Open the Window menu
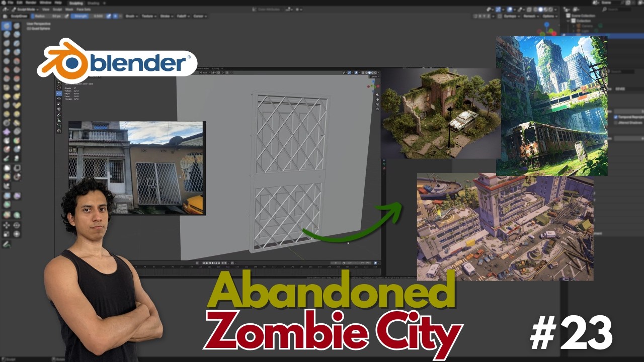644x362 pixels. point(45,3)
